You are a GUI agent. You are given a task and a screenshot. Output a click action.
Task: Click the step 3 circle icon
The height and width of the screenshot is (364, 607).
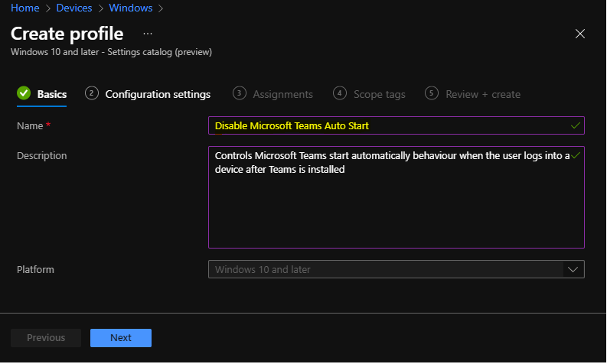click(240, 93)
